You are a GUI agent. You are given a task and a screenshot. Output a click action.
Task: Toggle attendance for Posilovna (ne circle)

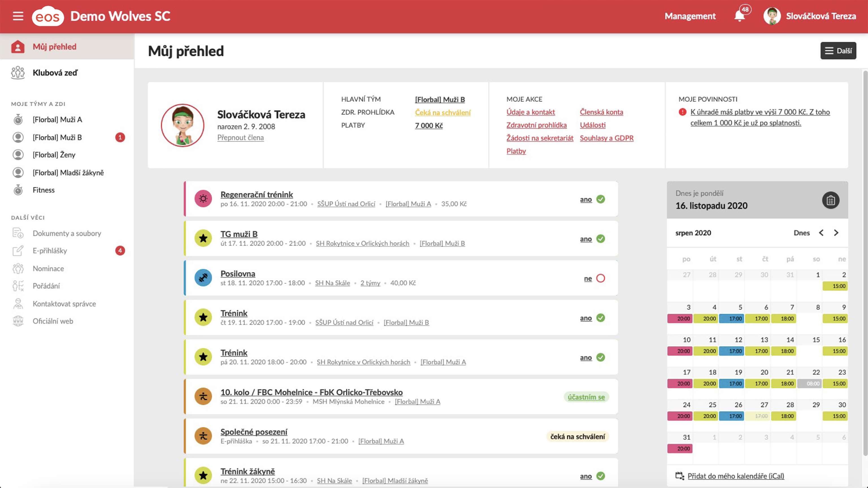(x=600, y=278)
